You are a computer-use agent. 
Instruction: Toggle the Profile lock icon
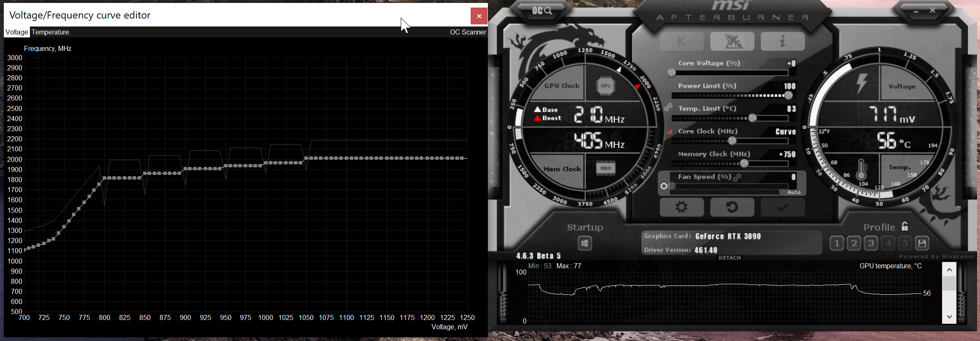click(x=905, y=226)
